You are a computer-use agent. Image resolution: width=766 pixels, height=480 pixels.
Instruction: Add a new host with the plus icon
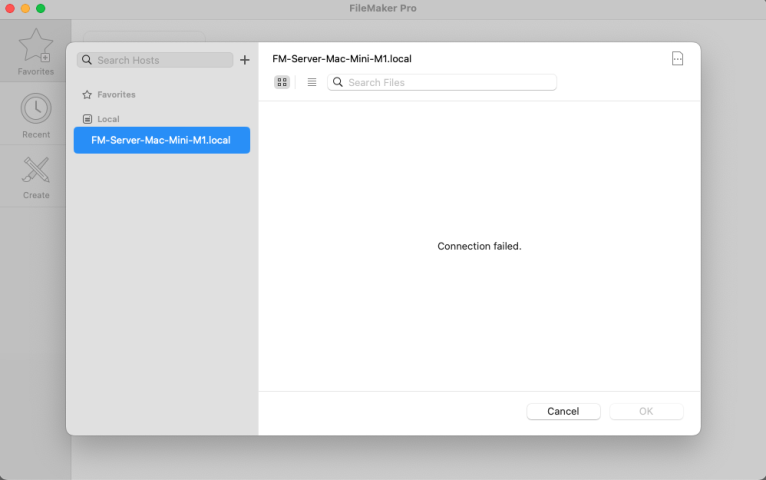[x=245, y=60]
